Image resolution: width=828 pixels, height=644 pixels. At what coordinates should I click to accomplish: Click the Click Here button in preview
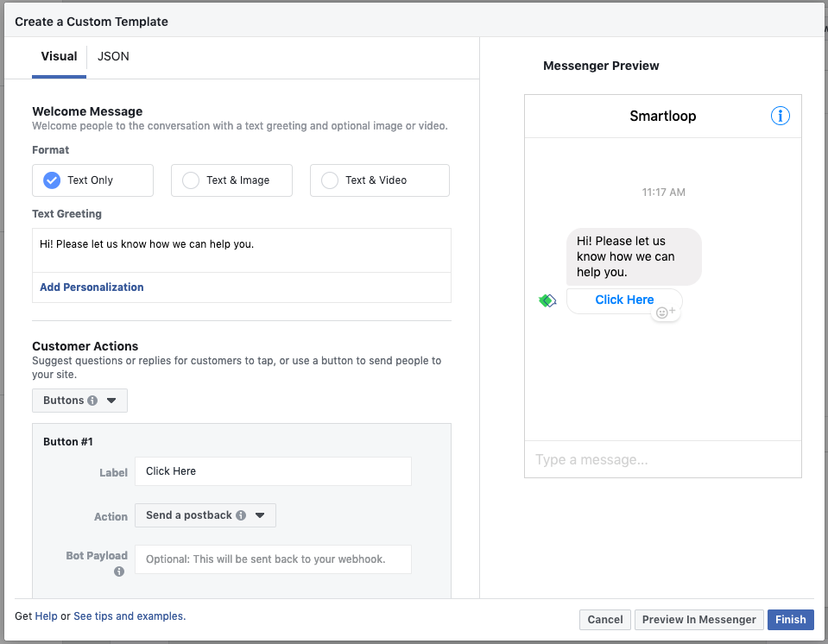pos(624,300)
